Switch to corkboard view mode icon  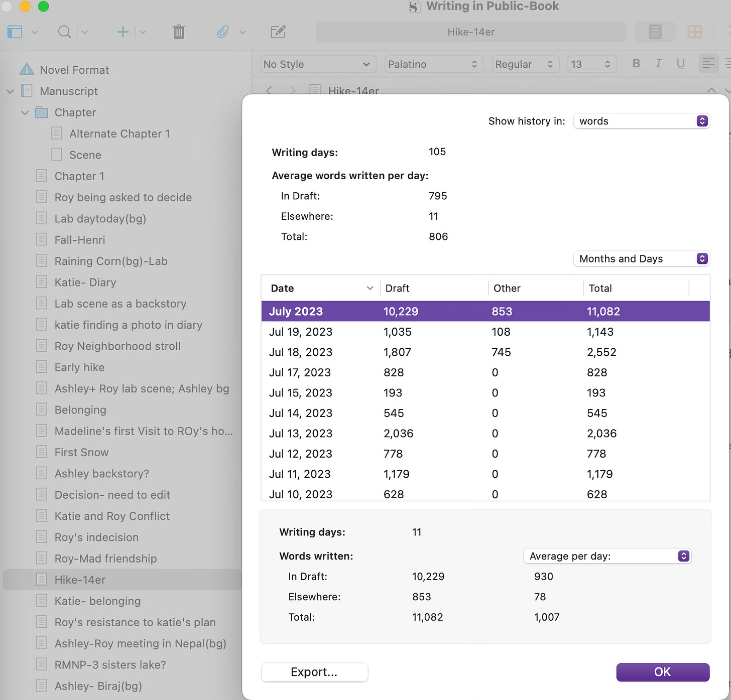tap(695, 32)
